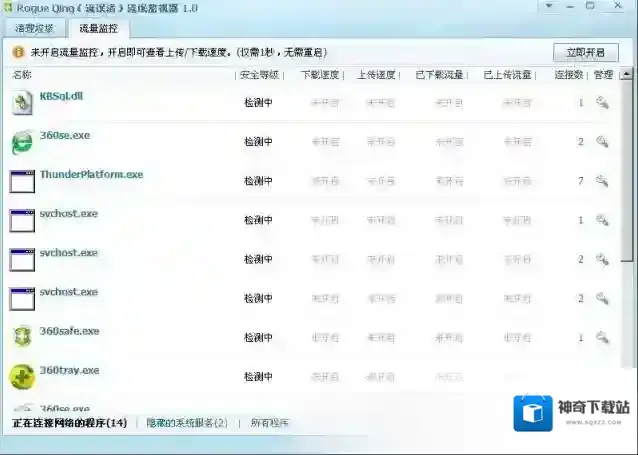The width and height of the screenshot is (638, 455).
Task: Switch to the first tab beside 流量监控
Action: point(35,28)
